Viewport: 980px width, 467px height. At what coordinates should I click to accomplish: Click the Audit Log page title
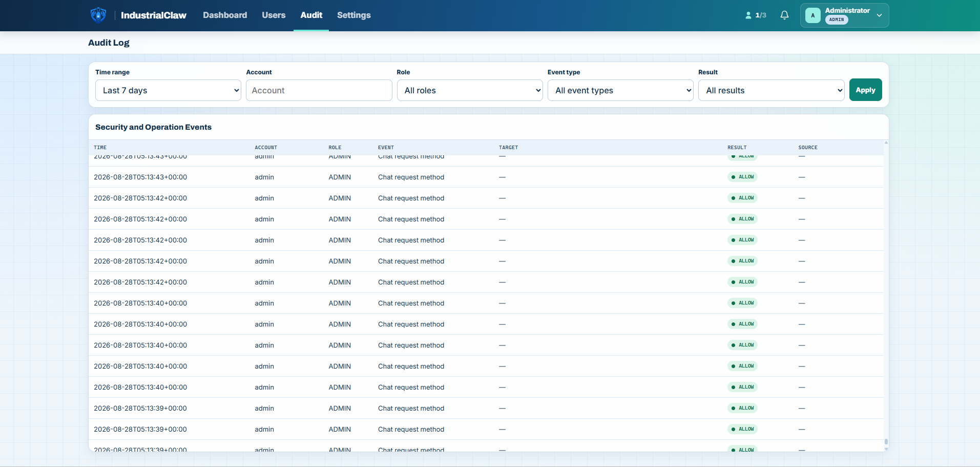pos(109,43)
